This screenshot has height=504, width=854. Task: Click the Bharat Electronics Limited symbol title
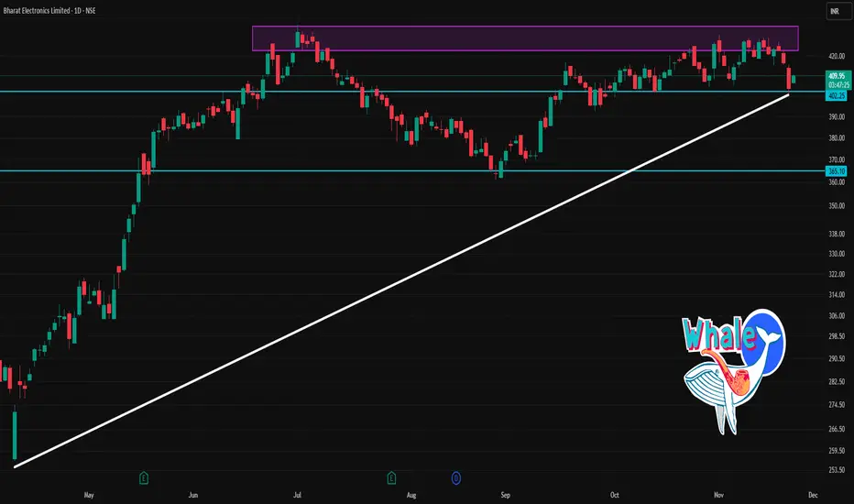coord(38,10)
